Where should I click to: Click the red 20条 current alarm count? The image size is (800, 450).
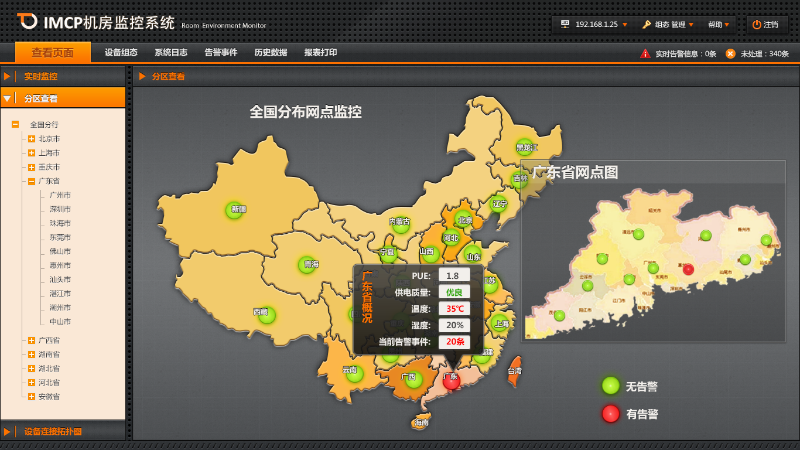455,342
